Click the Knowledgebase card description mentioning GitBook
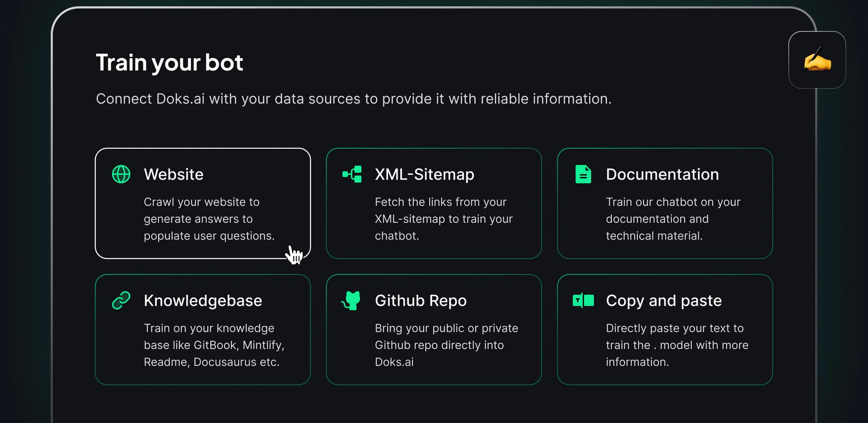This screenshot has width=868, height=423. pos(214,345)
